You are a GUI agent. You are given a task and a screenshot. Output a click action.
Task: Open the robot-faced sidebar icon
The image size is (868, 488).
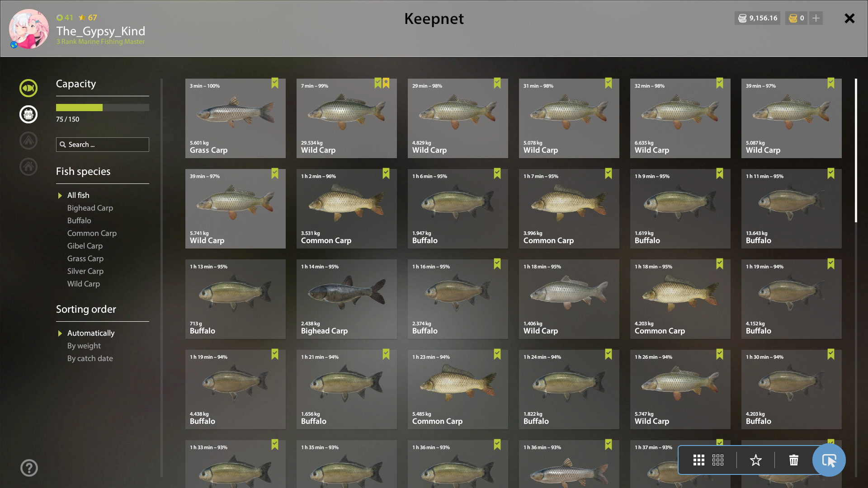[x=28, y=114]
